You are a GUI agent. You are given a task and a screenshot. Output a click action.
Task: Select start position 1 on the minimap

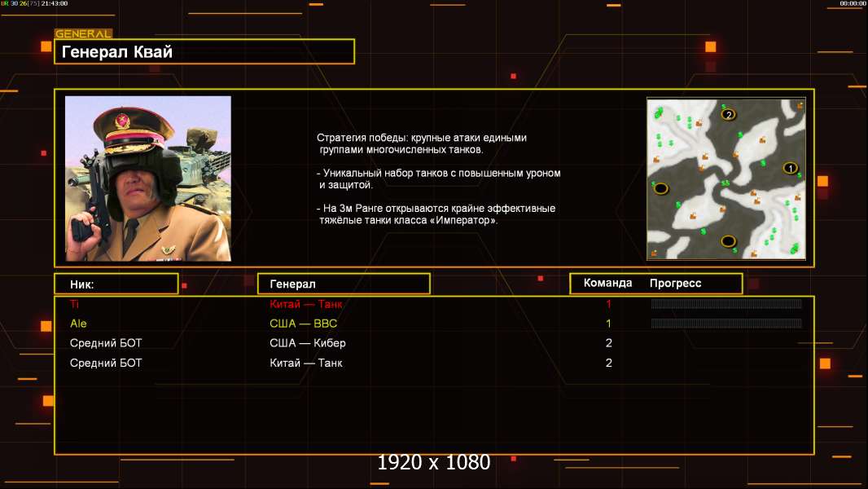coord(791,168)
